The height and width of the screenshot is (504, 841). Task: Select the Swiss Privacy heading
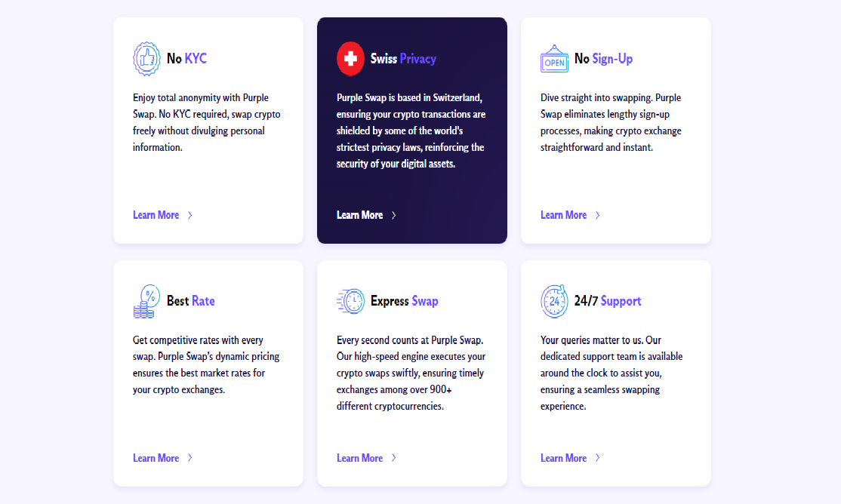tap(403, 58)
